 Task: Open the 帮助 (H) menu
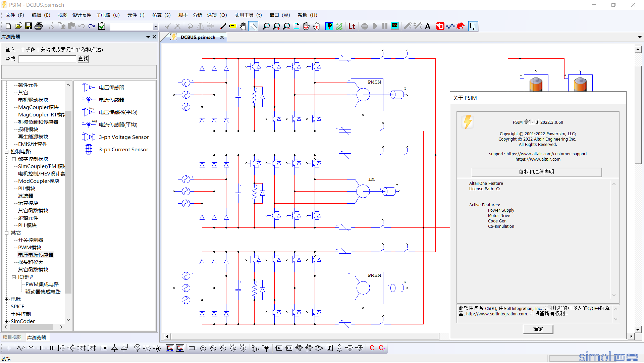coord(307,15)
